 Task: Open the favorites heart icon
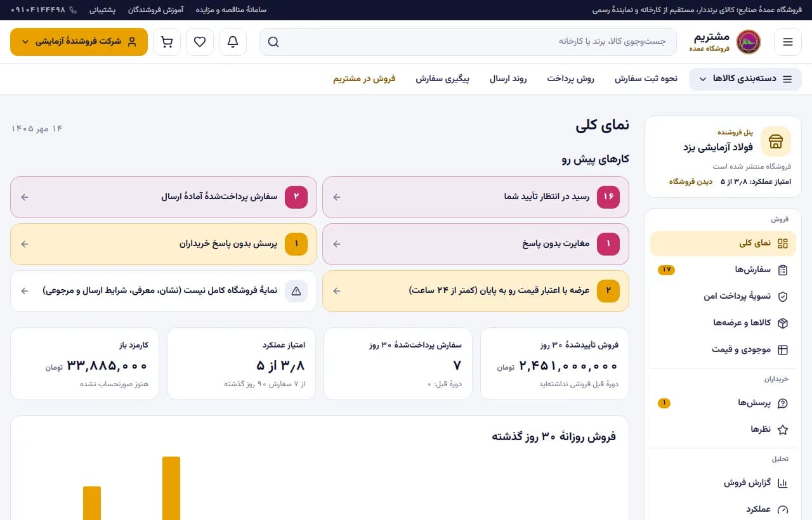[200, 42]
